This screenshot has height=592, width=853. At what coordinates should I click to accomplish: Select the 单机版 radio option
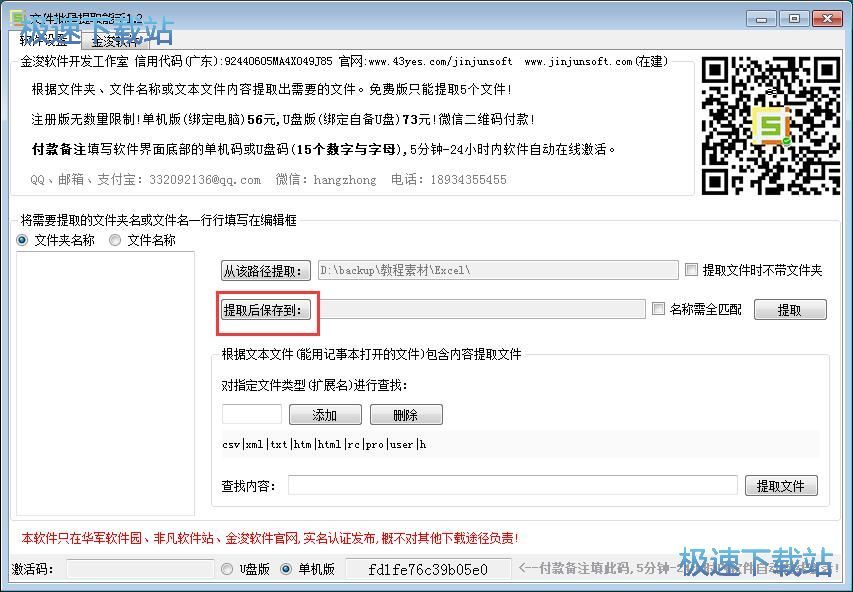[x=308, y=569]
